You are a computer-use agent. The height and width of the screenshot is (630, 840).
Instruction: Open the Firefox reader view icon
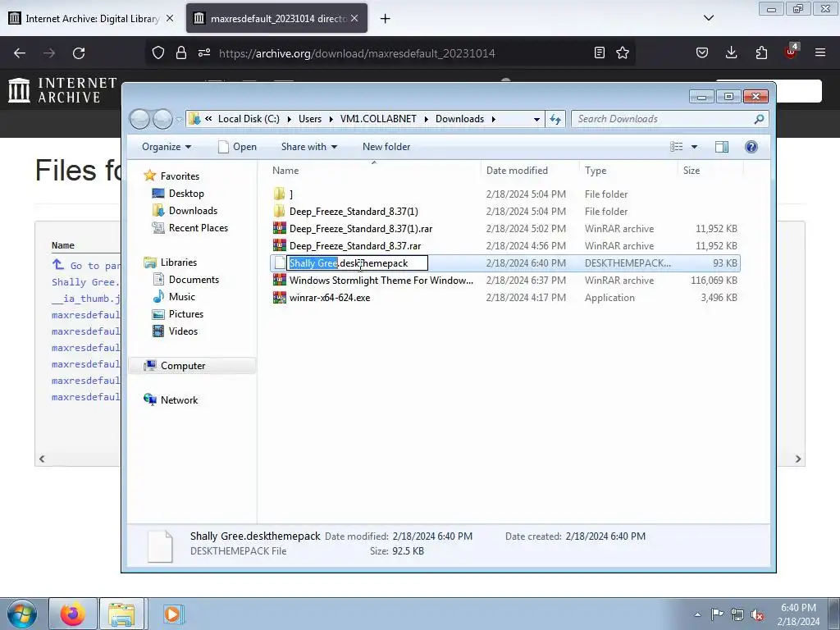600,52
